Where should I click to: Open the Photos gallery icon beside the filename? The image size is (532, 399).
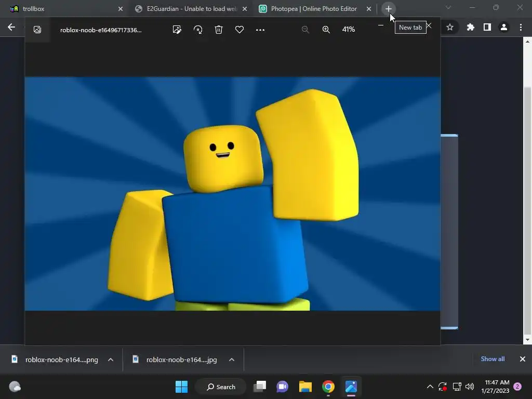(37, 30)
